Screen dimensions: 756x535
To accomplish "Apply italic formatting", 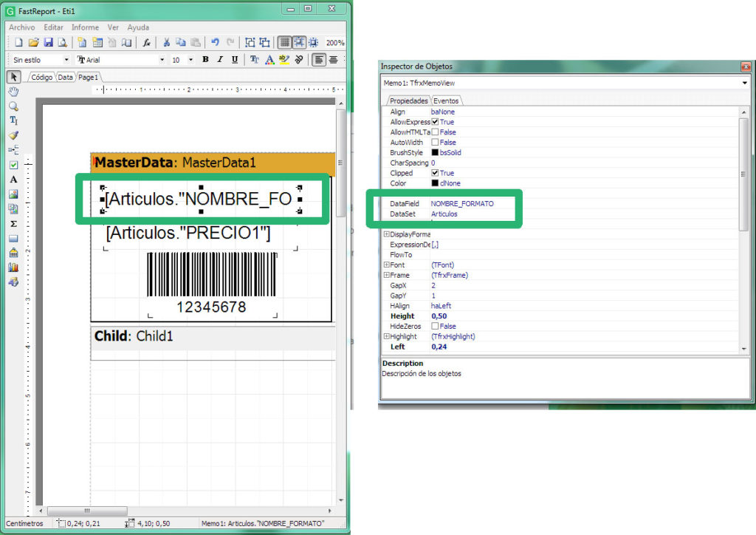I will pos(220,59).
